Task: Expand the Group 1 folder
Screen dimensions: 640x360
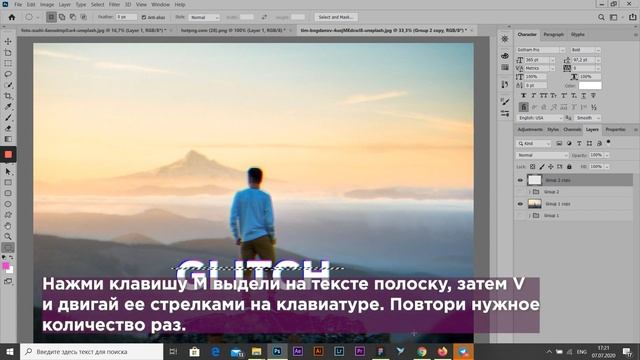Action: 530,216
